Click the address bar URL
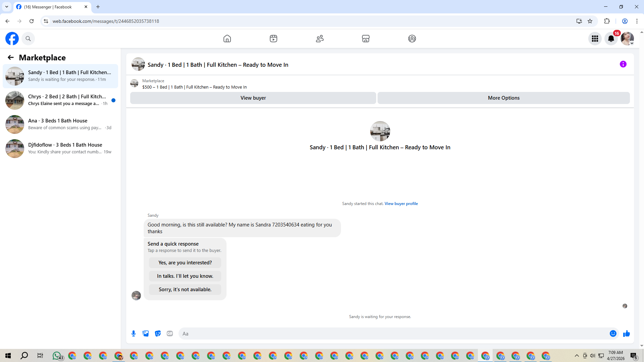 [x=106, y=21]
